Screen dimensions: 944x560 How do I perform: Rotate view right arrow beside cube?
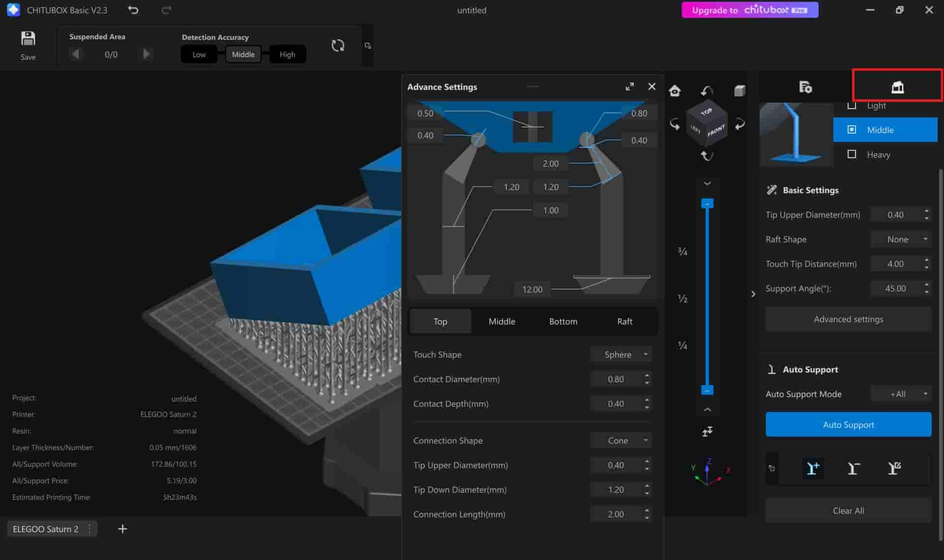tap(739, 124)
